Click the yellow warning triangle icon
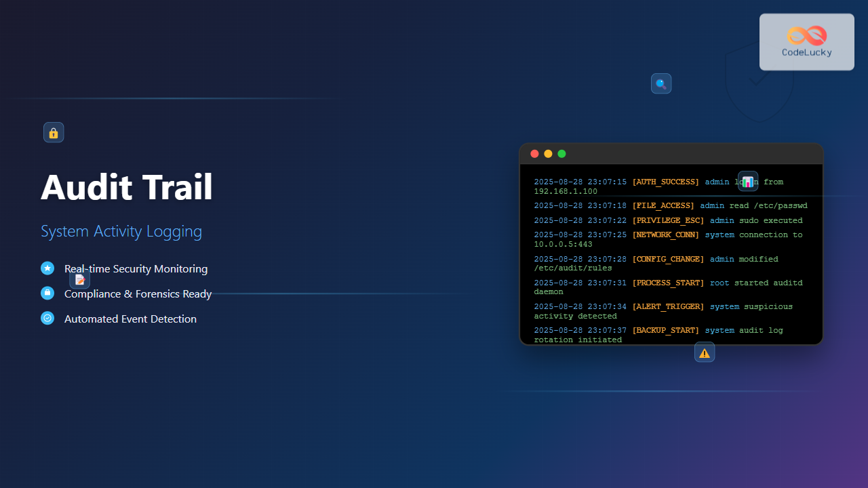Screen dimensions: 868x488 click(x=705, y=352)
